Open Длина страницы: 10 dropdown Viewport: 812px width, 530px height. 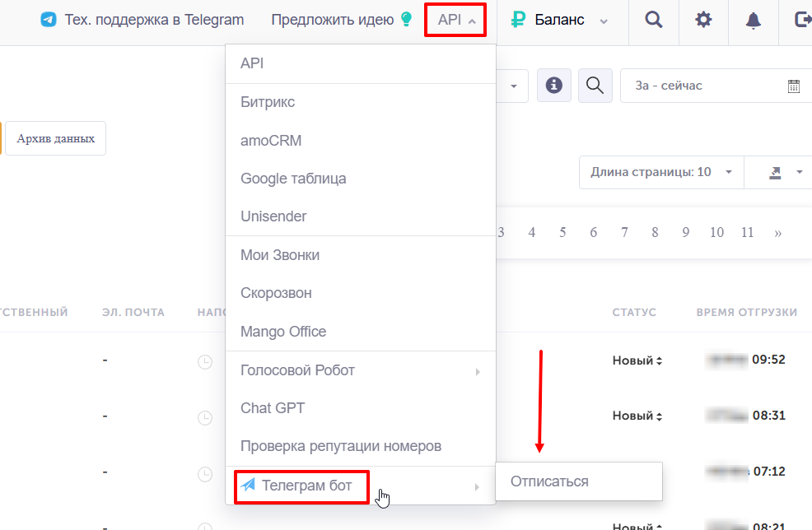(x=661, y=172)
